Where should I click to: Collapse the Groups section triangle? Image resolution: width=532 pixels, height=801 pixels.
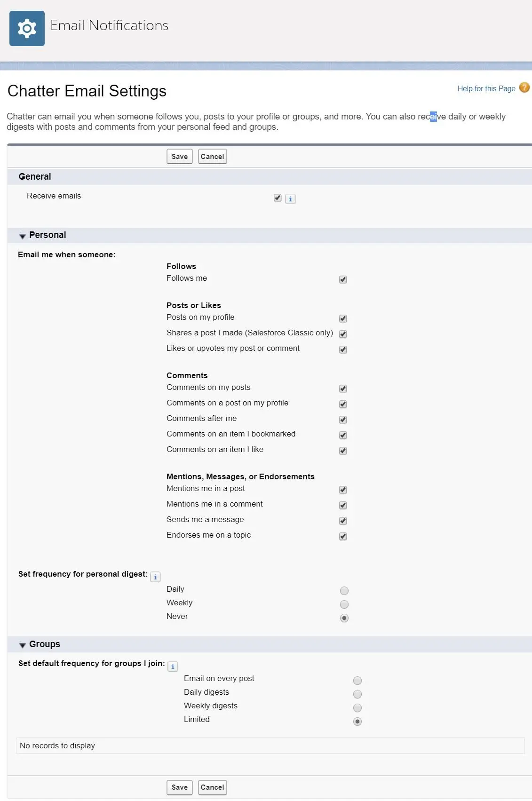click(22, 645)
